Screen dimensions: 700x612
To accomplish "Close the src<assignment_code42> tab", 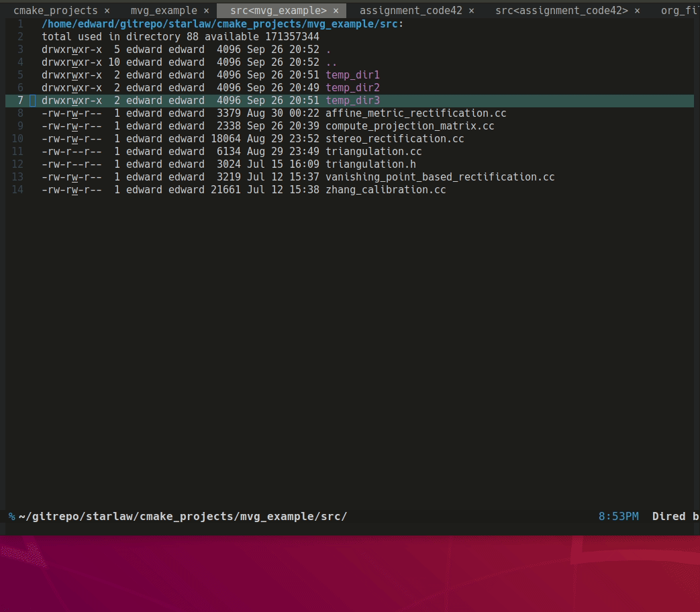I will click(637, 11).
